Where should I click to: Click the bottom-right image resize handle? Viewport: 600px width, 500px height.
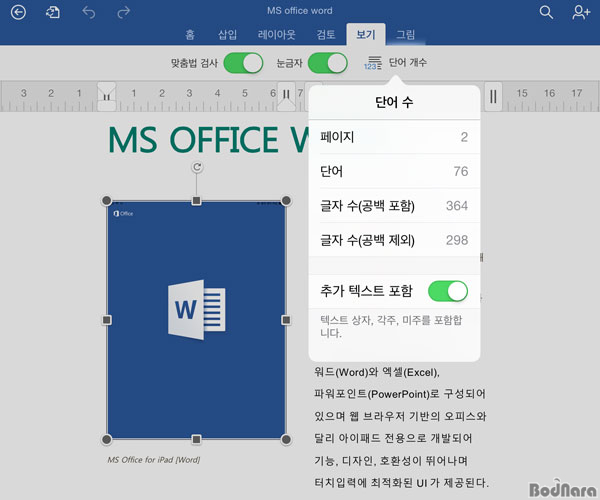(x=286, y=439)
